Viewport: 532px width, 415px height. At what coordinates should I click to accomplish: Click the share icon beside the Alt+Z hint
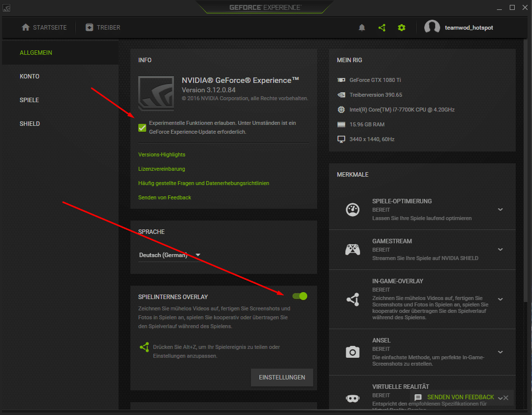[x=144, y=347]
